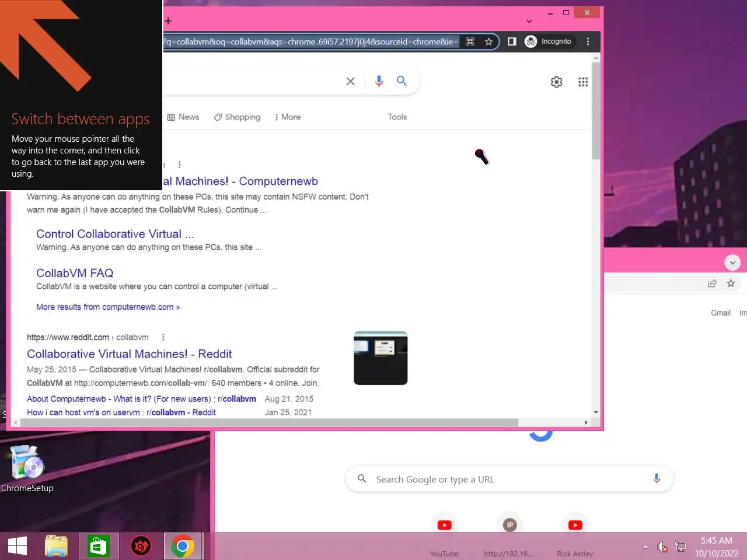Start voice search via the microphone icon

tap(379, 81)
